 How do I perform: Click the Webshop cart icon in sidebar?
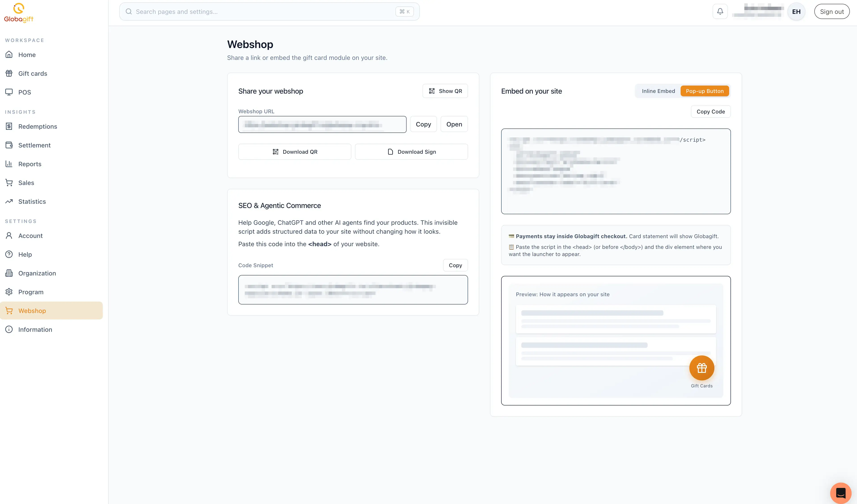pyautogui.click(x=9, y=311)
